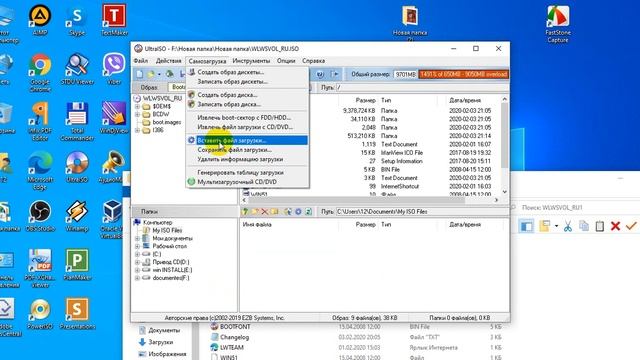Select the Total Commander desktop icon
Screen dimensions: 640x360
77,122
